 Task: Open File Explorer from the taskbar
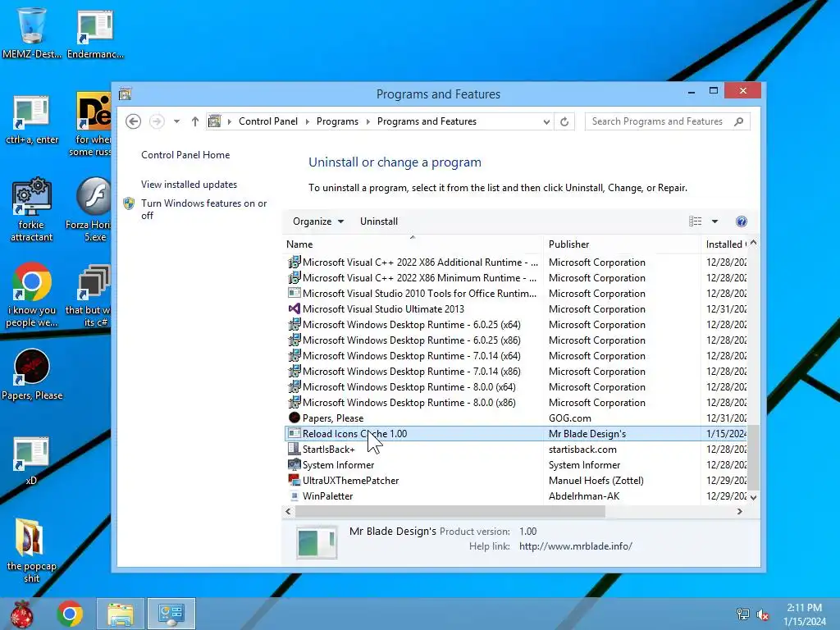[x=121, y=614]
